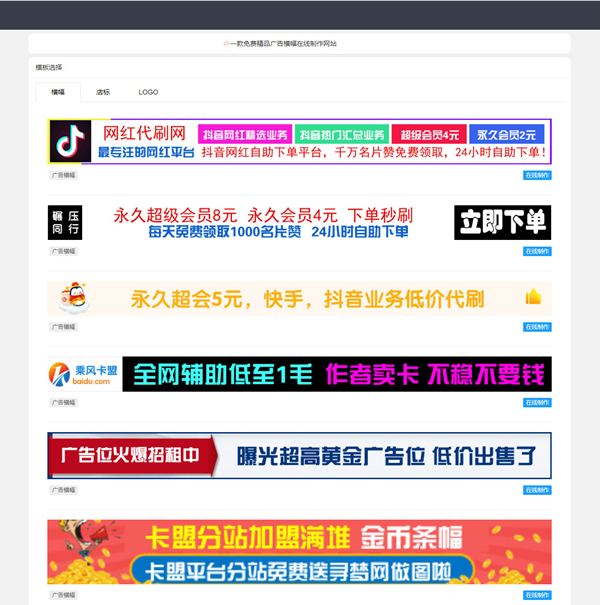The width and height of the screenshot is (600, 605).
Task: Click the 广告横幅在线制作网站 tagline text
Action: point(285,44)
